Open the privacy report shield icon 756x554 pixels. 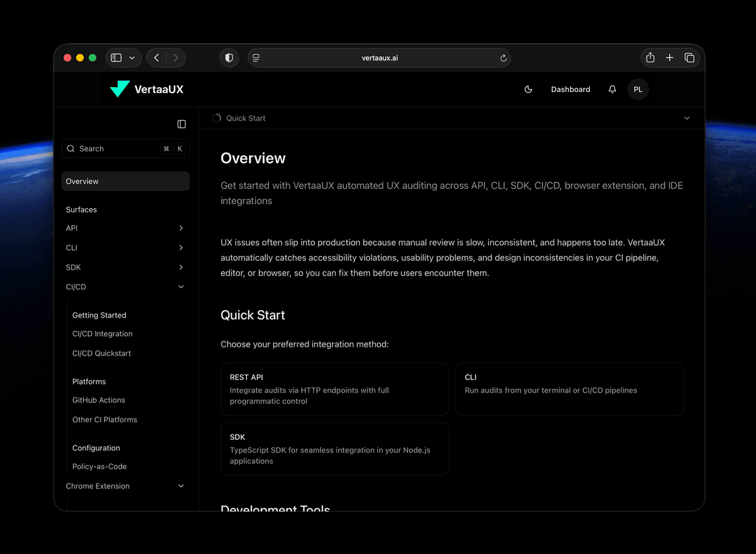pyautogui.click(x=229, y=57)
